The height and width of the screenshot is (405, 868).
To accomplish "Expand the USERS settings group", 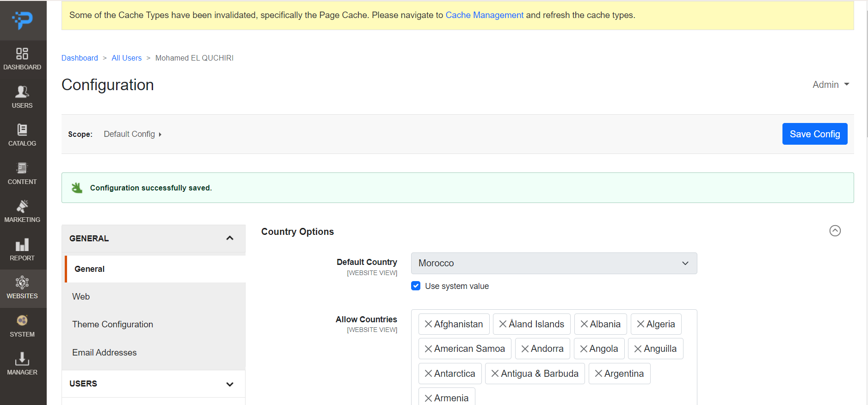I will coord(154,384).
